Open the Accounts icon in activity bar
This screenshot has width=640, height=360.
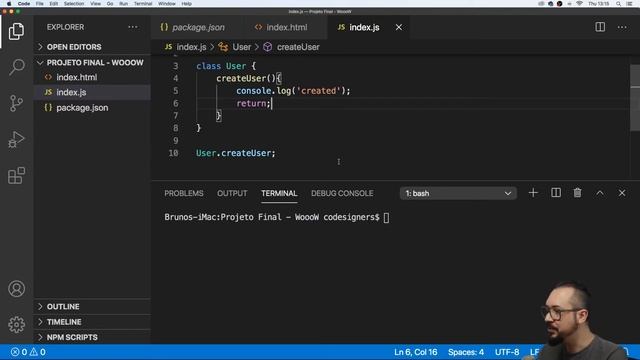click(16, 289)
